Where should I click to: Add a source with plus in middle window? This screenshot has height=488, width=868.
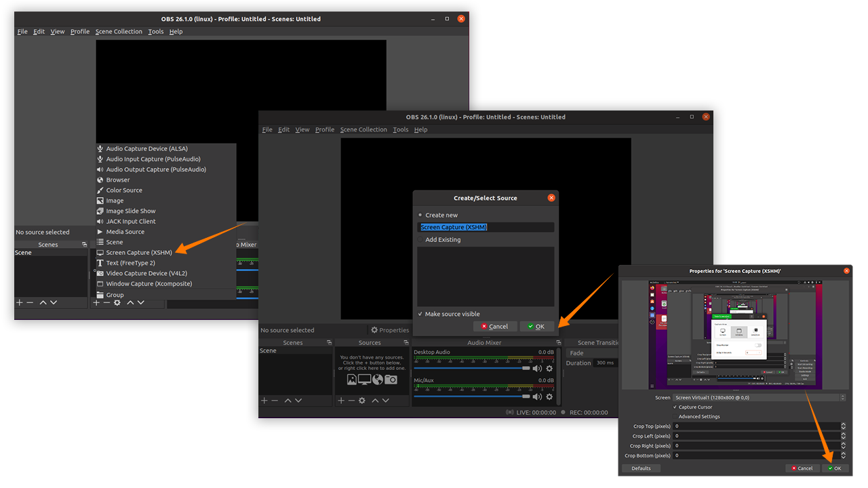tap(341, 401)
